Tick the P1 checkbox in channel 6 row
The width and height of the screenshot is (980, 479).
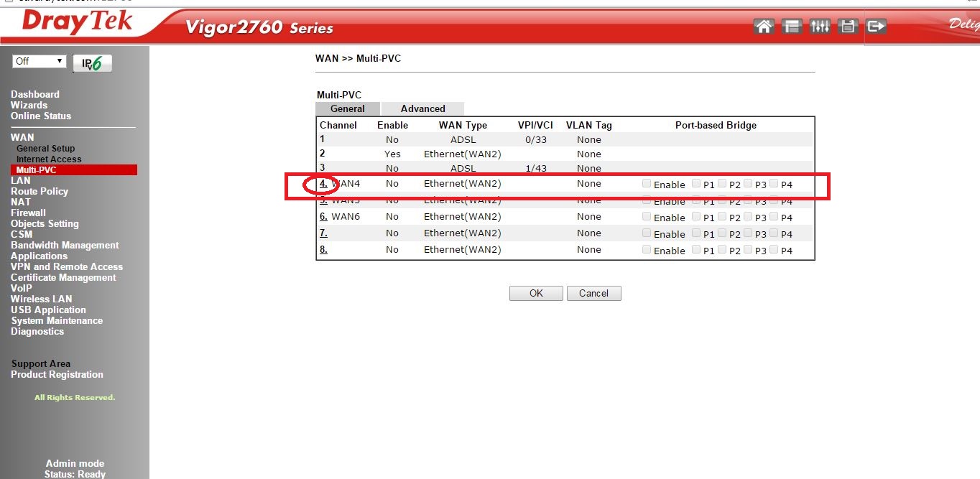[x=696, y=217]
